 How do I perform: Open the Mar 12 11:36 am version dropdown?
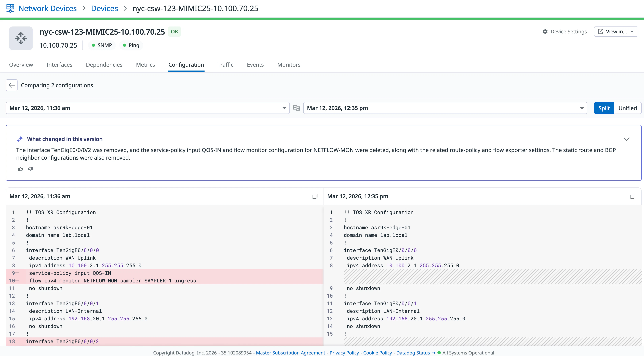(147, 108)
